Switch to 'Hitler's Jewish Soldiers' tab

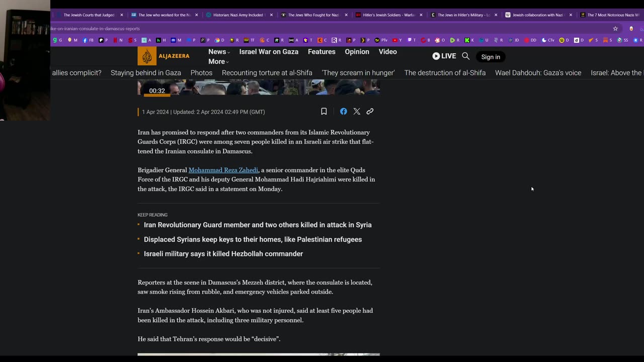[388, 15]
